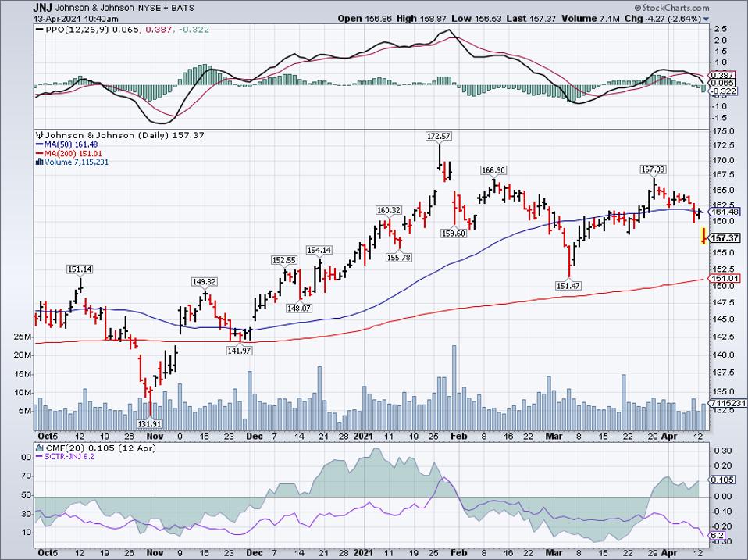
Task: Click the 6.2 SCTR tag on right axis
Action: [717, 536]
